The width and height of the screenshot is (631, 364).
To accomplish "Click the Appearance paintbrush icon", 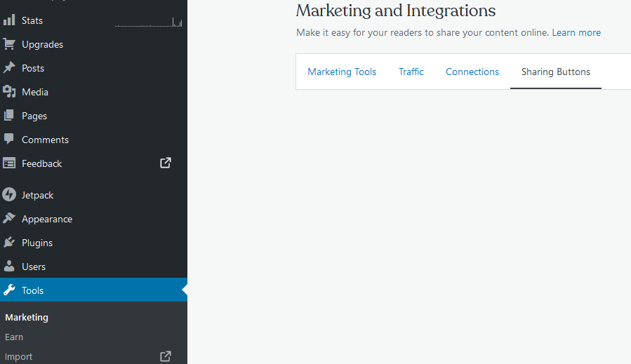I will click(x=9, y=219).
